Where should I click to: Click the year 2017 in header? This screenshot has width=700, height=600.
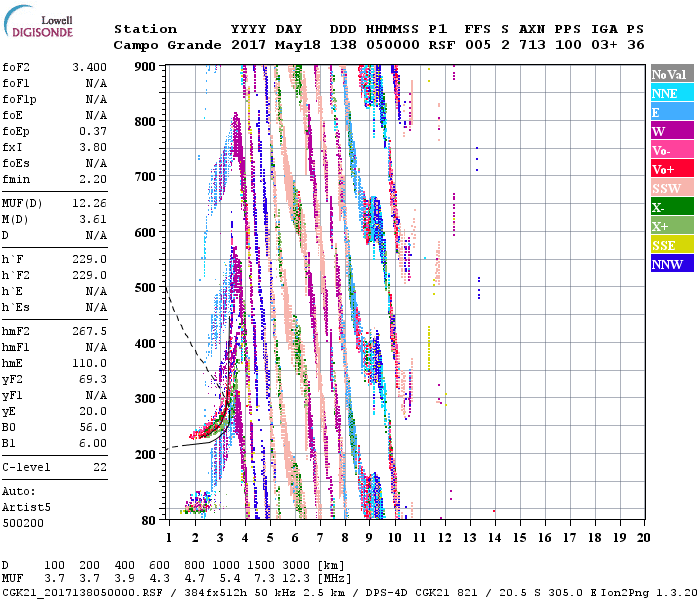click(x=248, y=45)
